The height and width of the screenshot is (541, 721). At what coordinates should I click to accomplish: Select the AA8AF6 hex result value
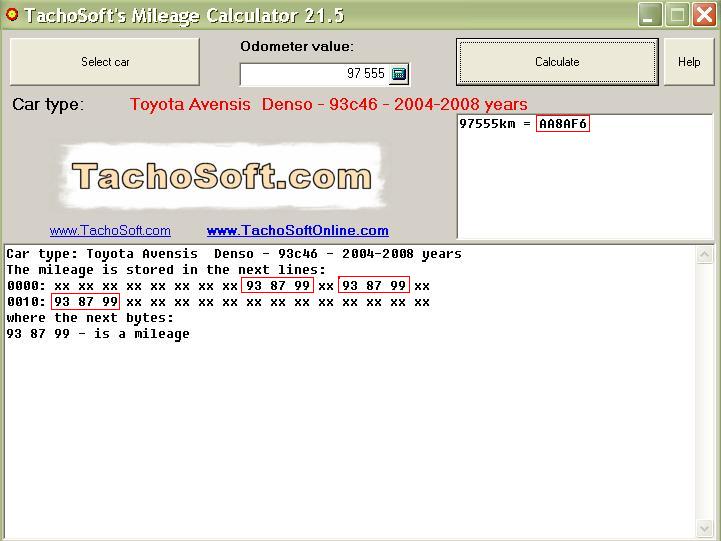(x=562, y=124)
